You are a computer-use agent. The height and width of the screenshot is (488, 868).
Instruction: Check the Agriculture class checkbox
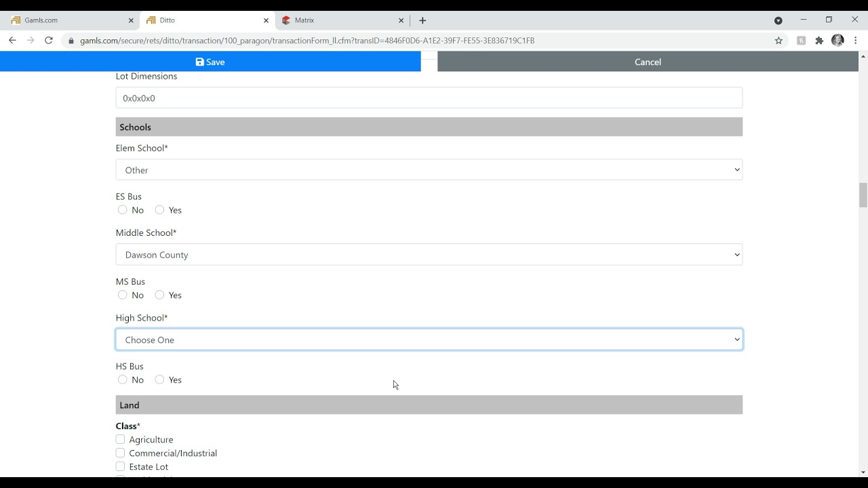[120, 439]
